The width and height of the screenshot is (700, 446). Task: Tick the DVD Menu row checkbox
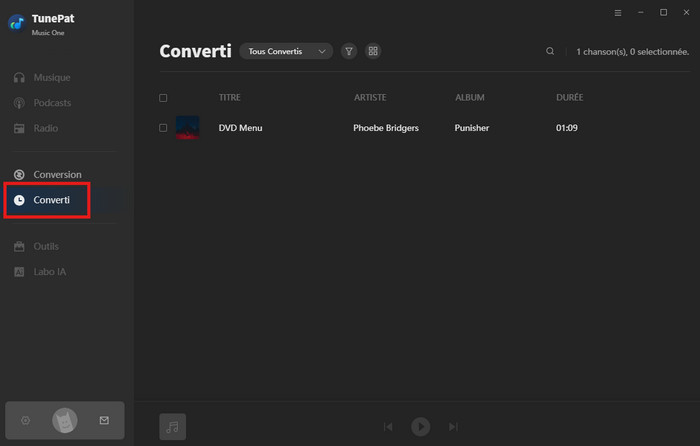point(163,128)
